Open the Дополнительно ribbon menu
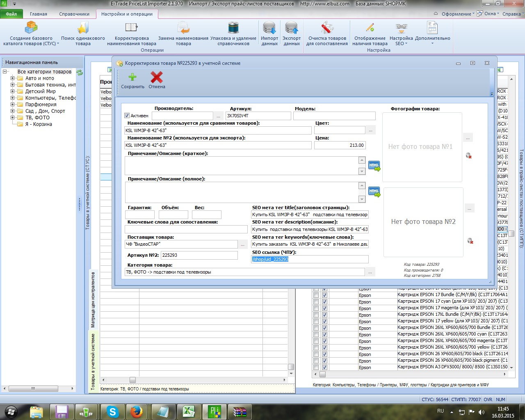This screenshot has height=420, width=525. coord(432,34)
